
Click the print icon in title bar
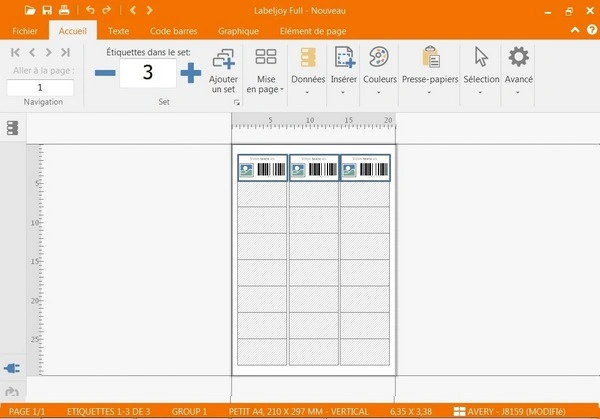click(x=64, y=10)
